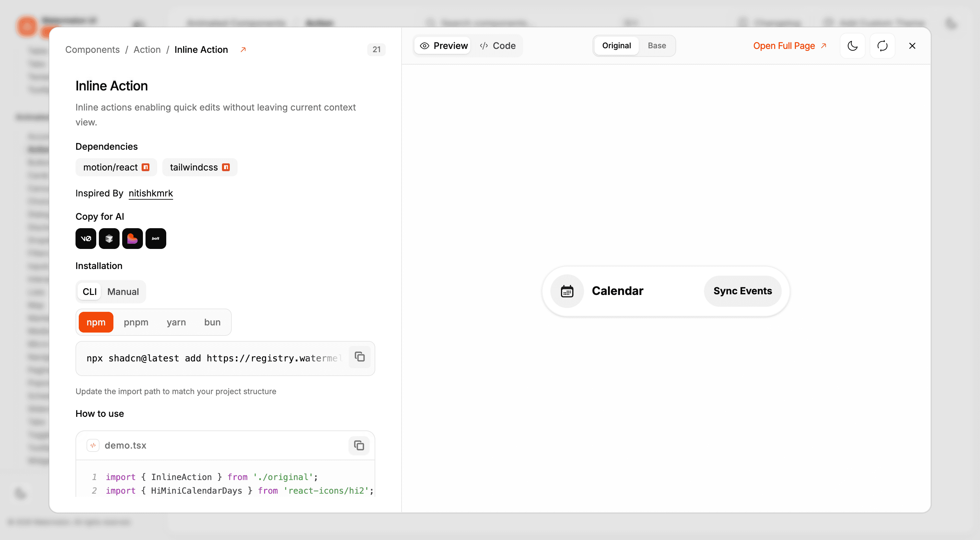980x540 pixels.
Task: Copy prompt for Lovable heart icon
Action: [133, 239]
